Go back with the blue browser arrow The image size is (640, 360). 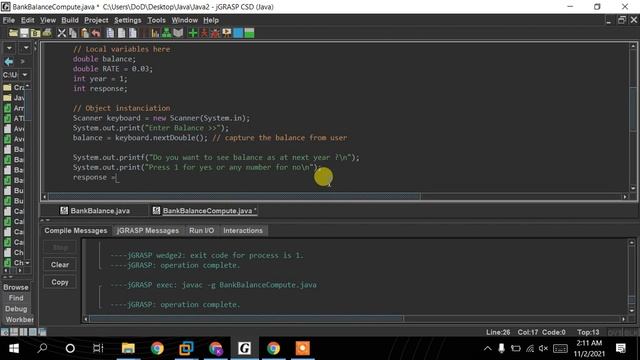tap(9, 62)
